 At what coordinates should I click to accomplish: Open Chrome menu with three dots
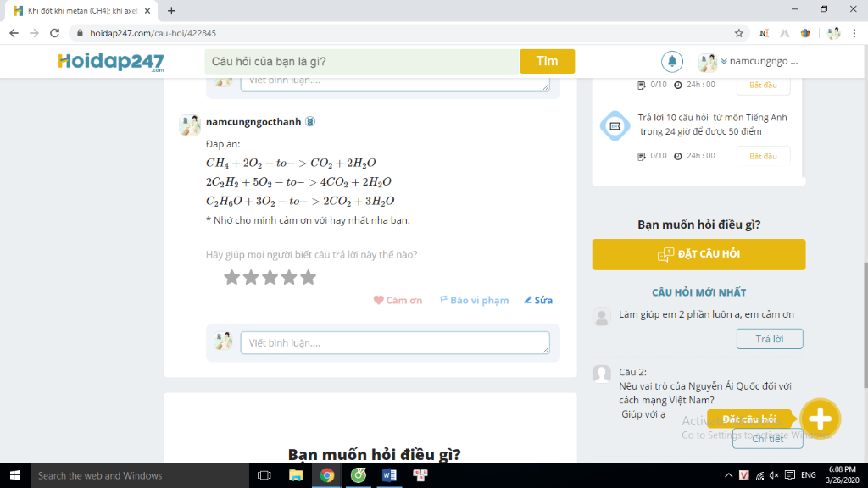854,33
